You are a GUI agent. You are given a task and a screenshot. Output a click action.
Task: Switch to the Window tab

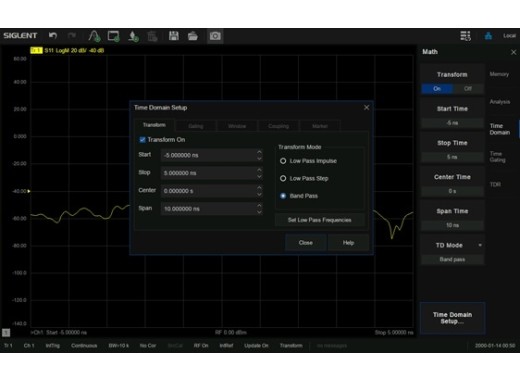[237, 126]
